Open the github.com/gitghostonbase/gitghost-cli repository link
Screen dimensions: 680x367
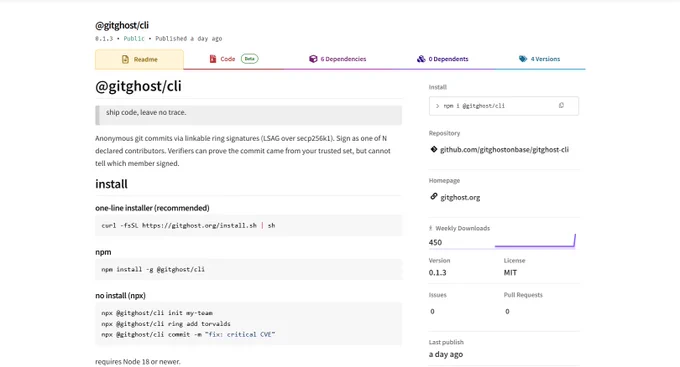point(504,150)
